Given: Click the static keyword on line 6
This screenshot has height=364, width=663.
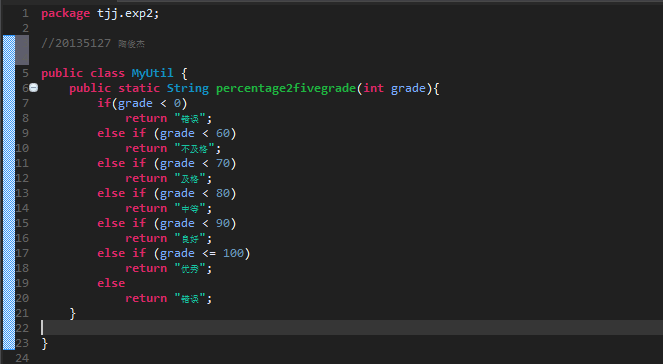Looking at the screenshot, I should 139,88.
